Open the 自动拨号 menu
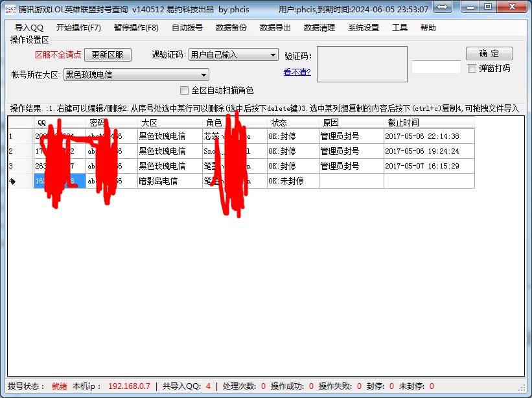The image size is (532, 398). [x=187, y=28]
